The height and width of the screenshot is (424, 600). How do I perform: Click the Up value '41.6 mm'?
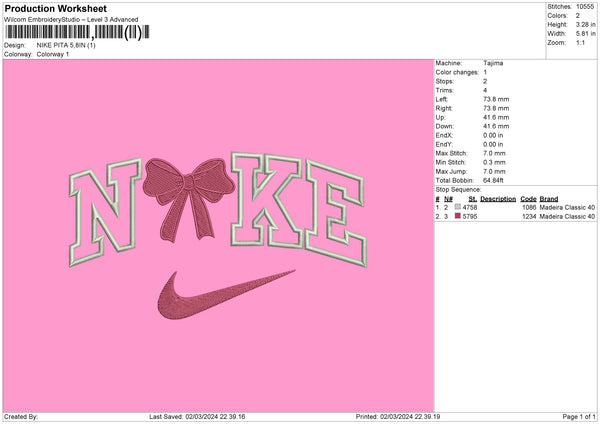(x=496, y=117)
